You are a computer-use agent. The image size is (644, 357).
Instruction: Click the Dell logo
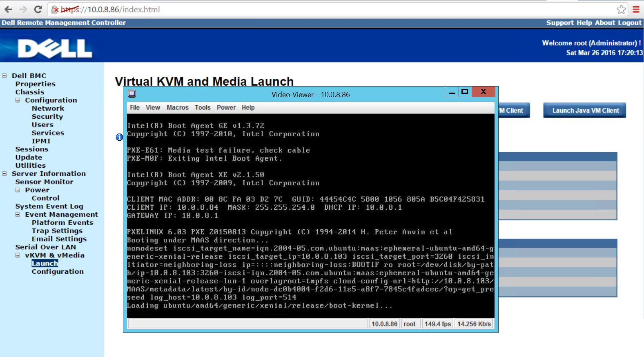pyautogui.click(x=55, y=49)
